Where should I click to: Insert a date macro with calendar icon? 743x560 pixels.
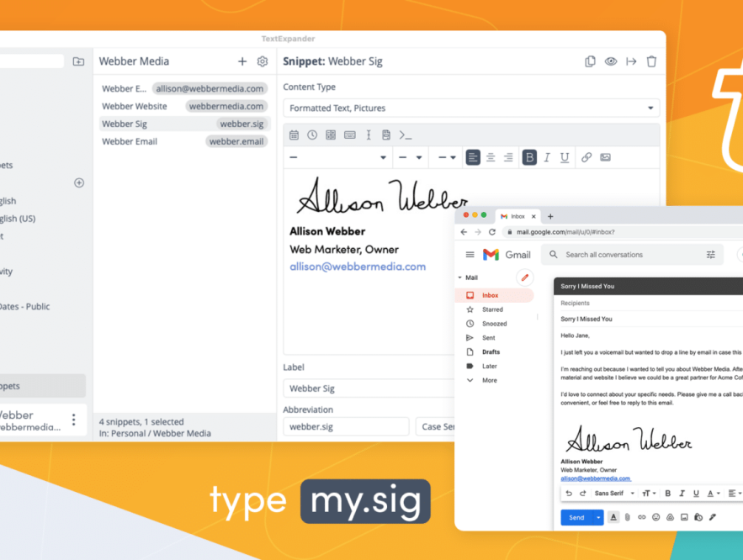(294, 135)
